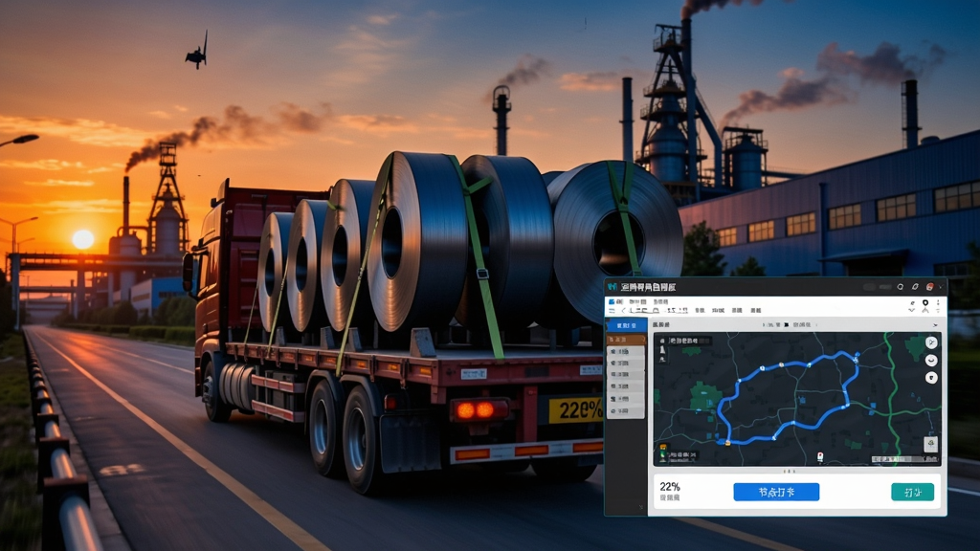The height and width of the screenshot is (551, 980).
Task: Click the blue icon at the start of the toolbar
Action: click(612, 301)
